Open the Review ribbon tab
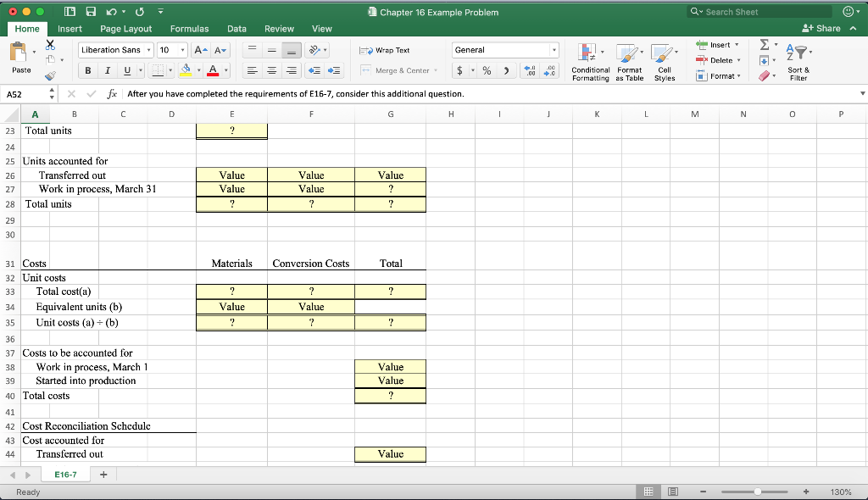 tap(279, 28)
